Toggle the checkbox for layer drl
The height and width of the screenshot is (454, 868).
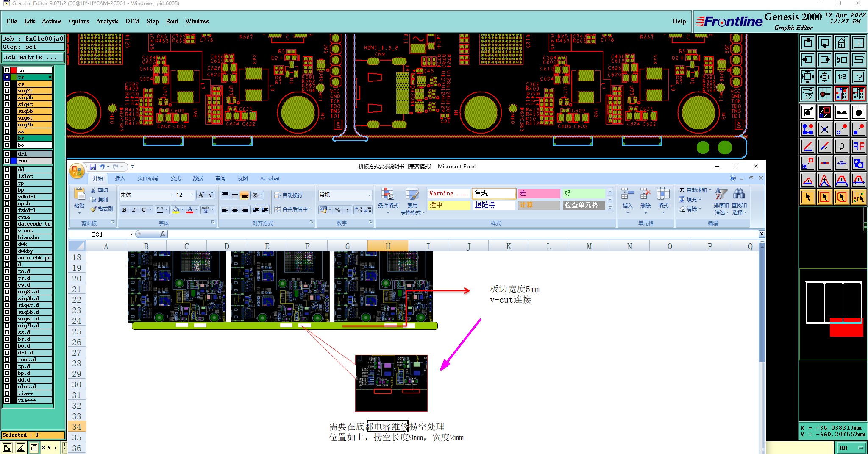point(7,154)
